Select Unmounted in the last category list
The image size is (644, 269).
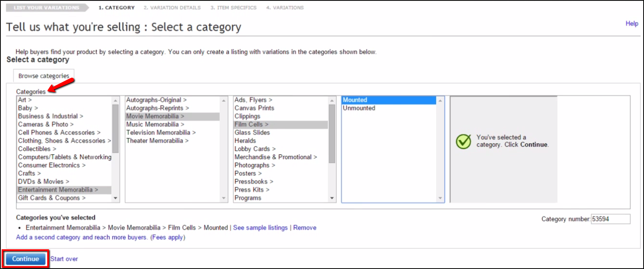click(x=359, y=108)
